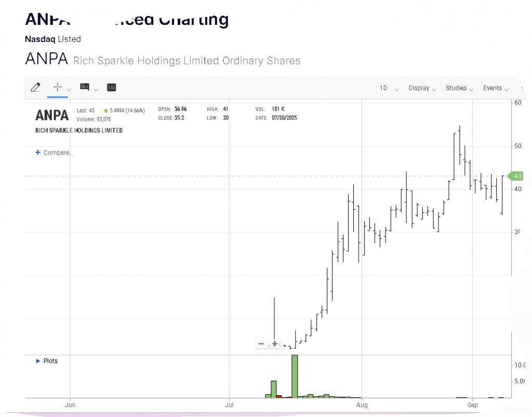Open the Display dropdown menu
Screen dimensions: 532x417
pyautogui.click(x=422, y=88)
